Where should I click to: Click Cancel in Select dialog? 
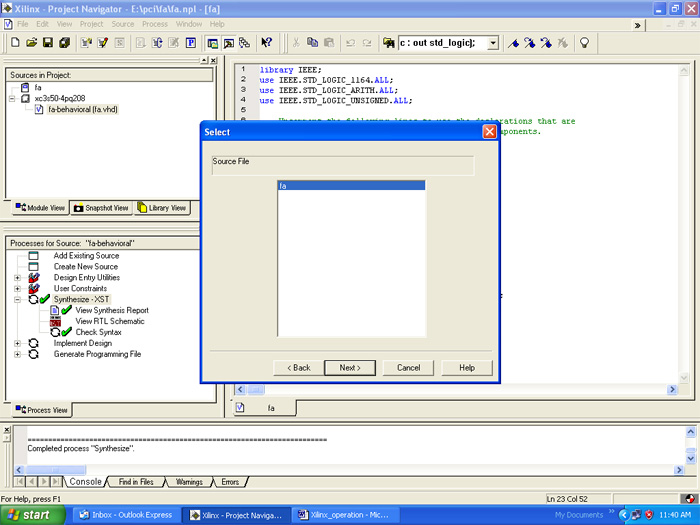[x=408, y=368]
